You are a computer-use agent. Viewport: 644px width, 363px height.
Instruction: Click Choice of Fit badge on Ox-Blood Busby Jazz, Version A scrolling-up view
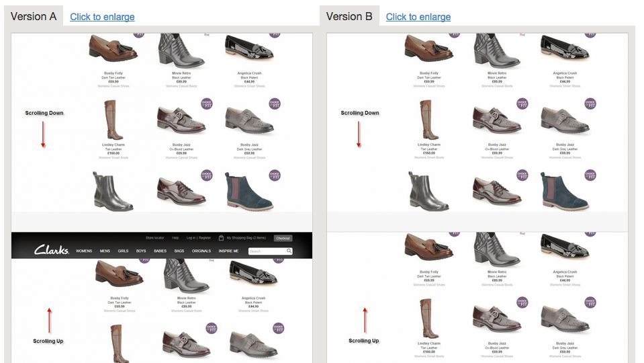coord(212,329)
